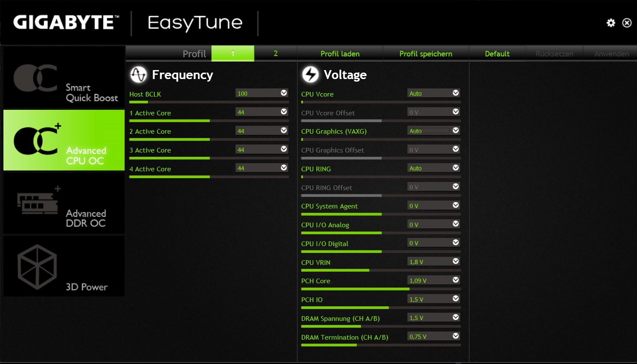Expand the 1 Active Core dropdown
This screenshot has height=364, width=637.
pyautogui.click(x=284, y=112)
